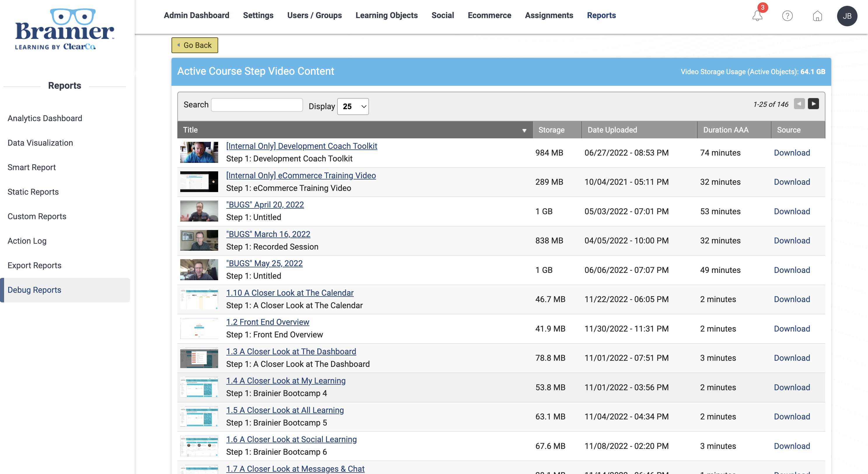Open Users / Groups menu
Image resolution: width=868 pixels, height=474 pixels.
click(314, 15)
